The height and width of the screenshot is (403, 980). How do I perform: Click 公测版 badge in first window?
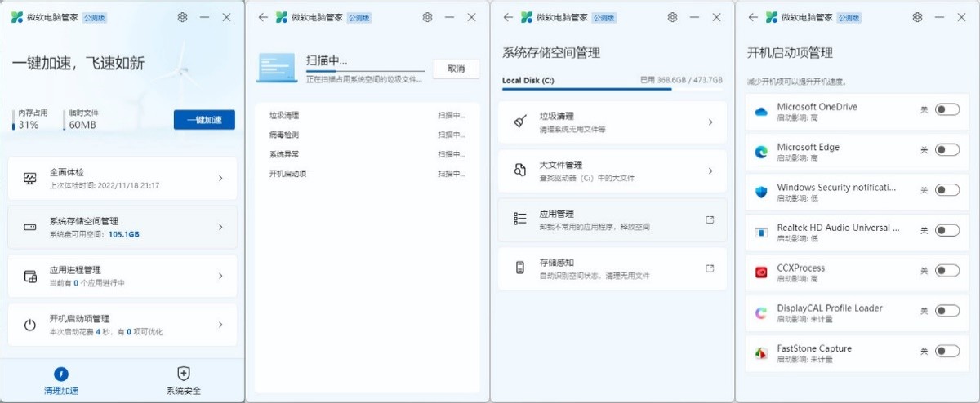96,17
